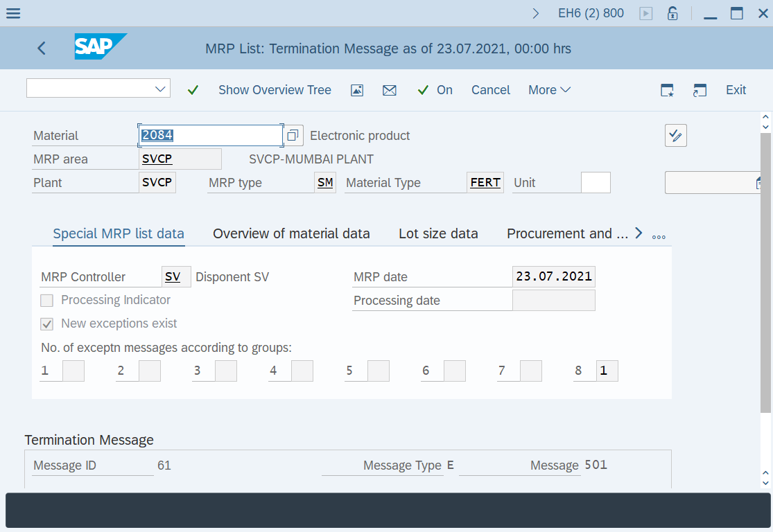Open the Overview of material data tab
The width and height of the screenshot is (773, 532).
tap(292, 233)
